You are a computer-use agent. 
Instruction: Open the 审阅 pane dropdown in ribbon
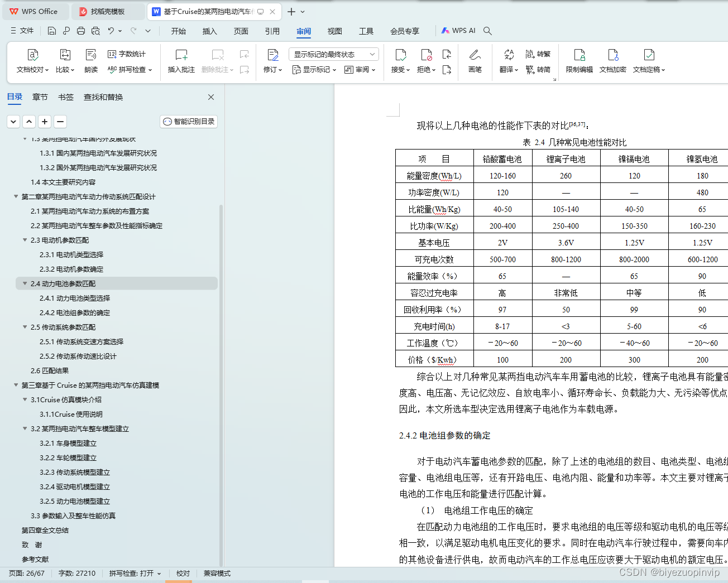pos(360,70)
